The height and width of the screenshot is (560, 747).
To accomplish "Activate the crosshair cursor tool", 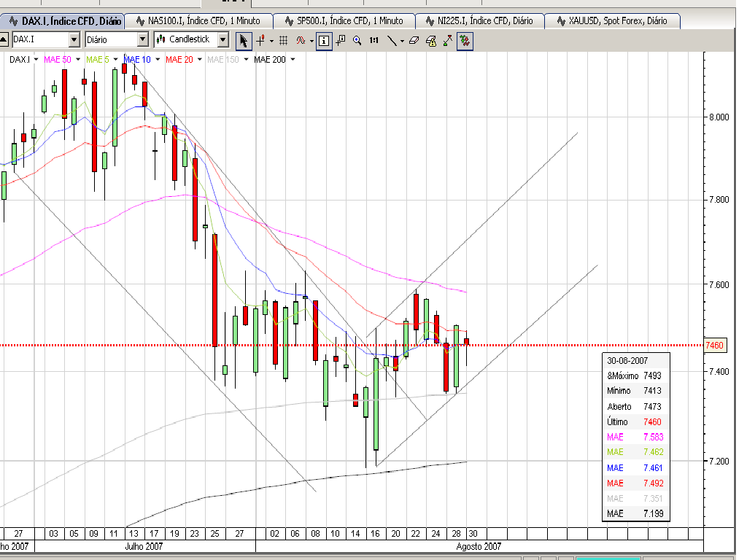I will click(260, 41).
